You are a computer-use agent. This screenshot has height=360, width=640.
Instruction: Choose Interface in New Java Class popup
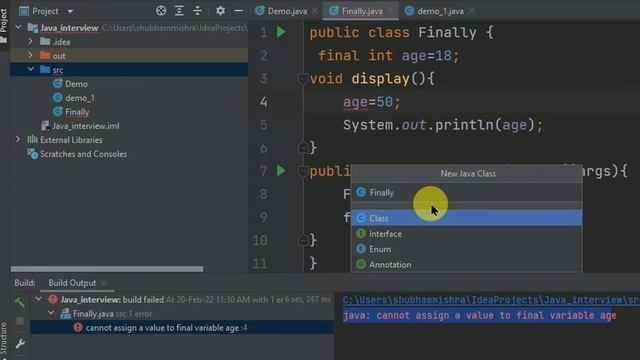(x=467, y=233)
